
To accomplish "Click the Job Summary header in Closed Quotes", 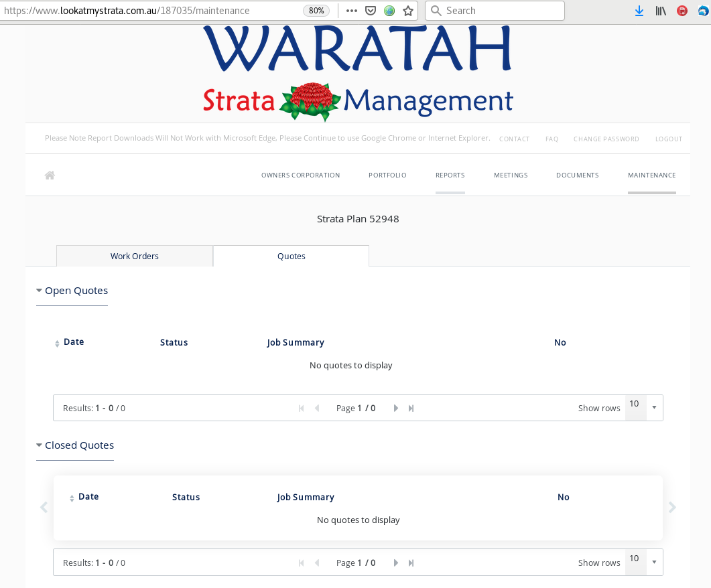I will [306, 497].
